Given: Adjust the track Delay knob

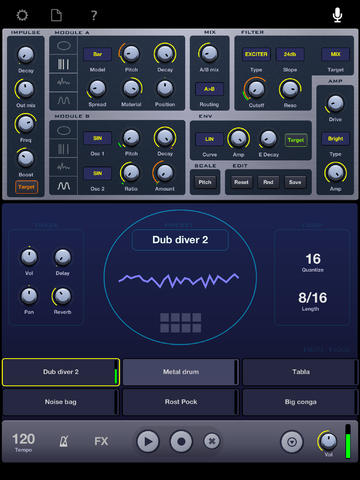Looking at the screenshot, I should pyautogui.click(x=62, y=257).
